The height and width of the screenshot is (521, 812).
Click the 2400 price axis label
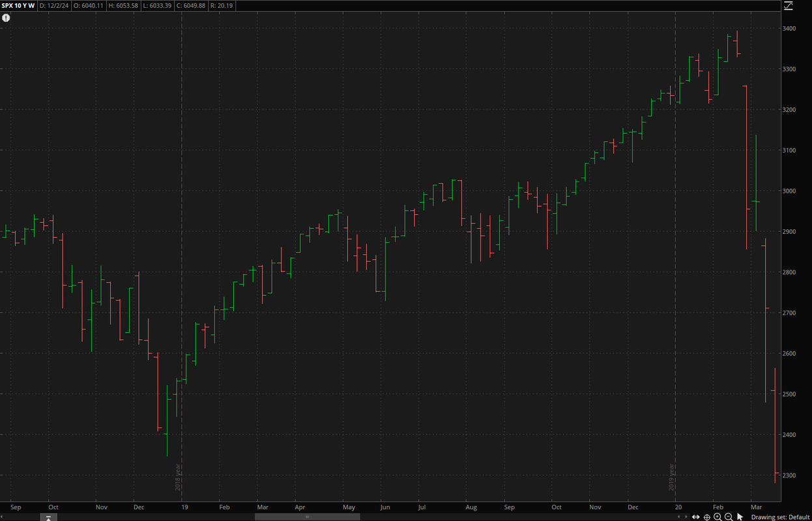click(x=789, y=435)
